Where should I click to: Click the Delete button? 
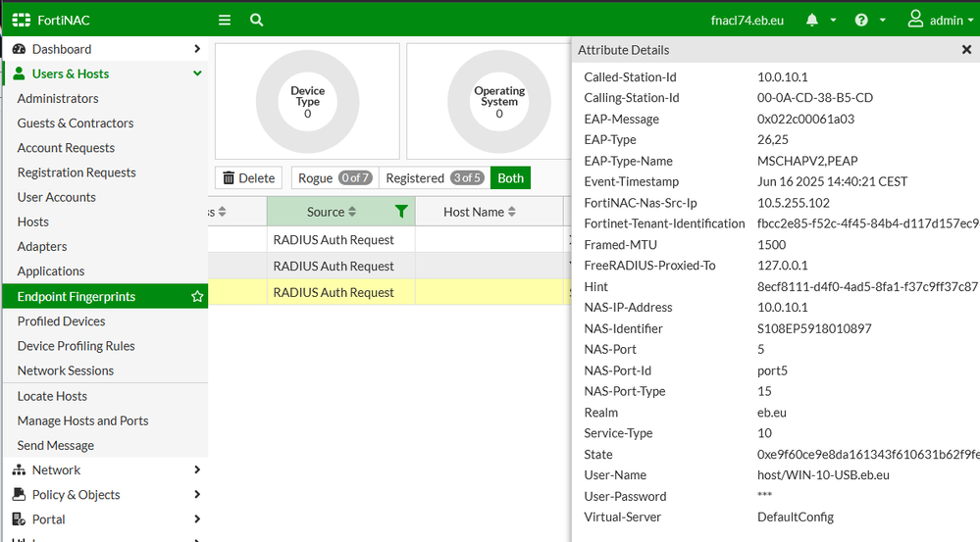point(248,177)
